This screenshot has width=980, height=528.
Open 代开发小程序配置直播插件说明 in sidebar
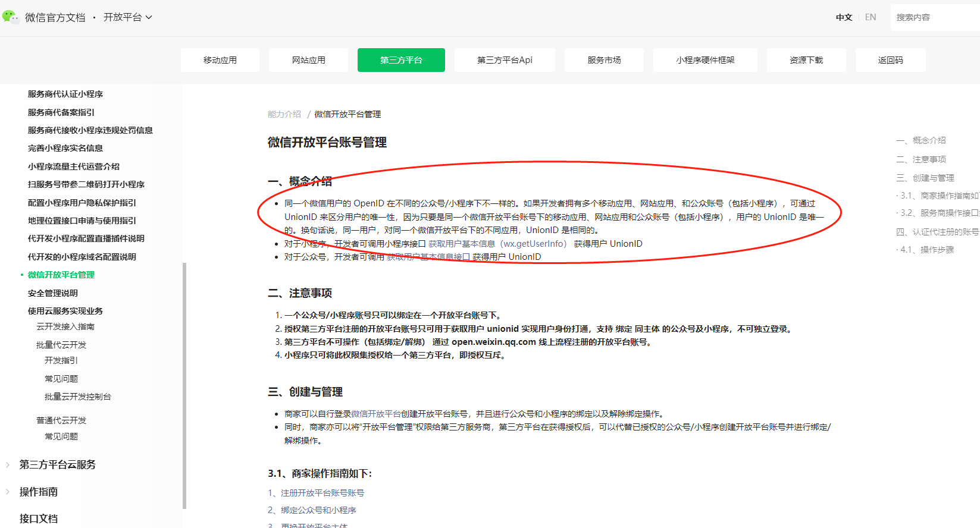pos(86,238)
